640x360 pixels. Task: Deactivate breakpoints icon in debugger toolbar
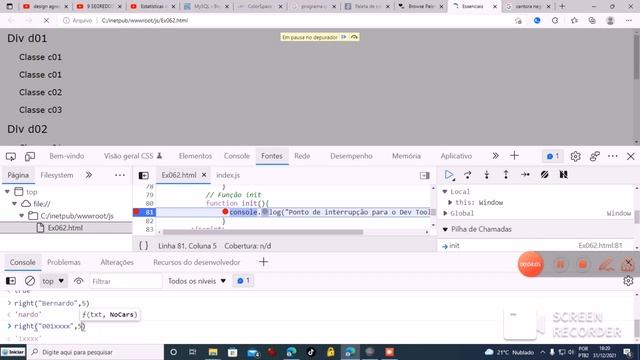point(544,175)
